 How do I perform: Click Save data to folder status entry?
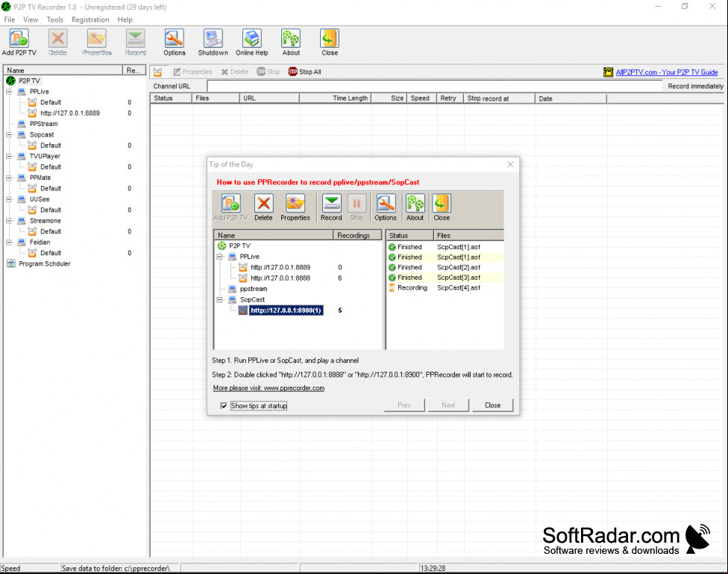pyautogui.click(x=120, y=568)
